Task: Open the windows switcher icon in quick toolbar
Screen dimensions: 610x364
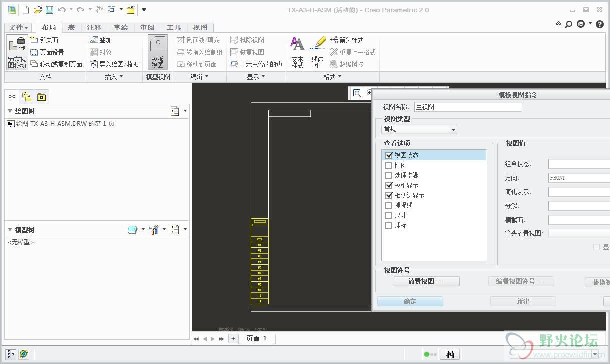Action: click(112, 9)
